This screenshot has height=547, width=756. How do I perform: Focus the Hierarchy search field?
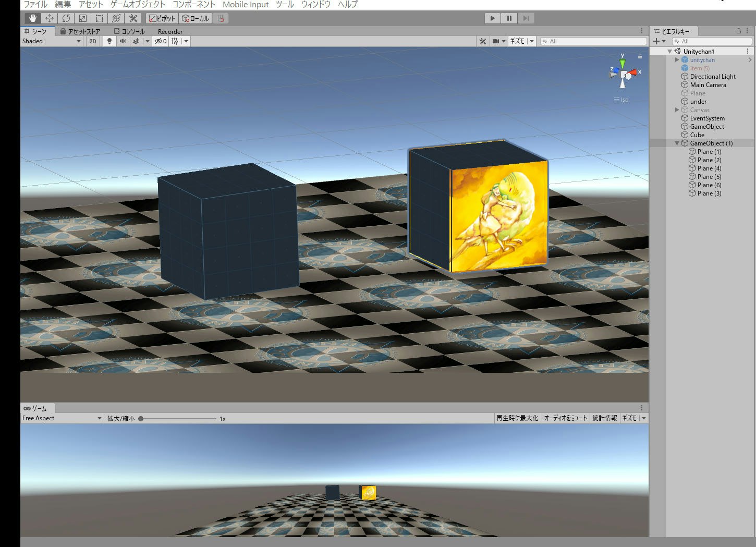point(712,41)
